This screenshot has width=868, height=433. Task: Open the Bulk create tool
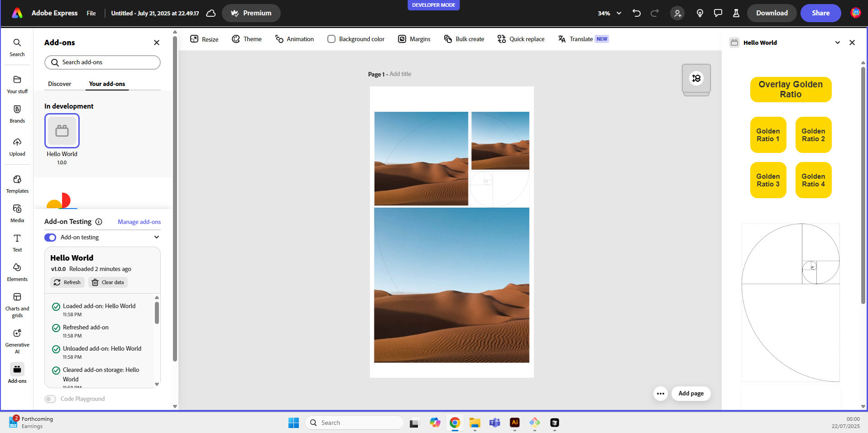tap(464, 39)
